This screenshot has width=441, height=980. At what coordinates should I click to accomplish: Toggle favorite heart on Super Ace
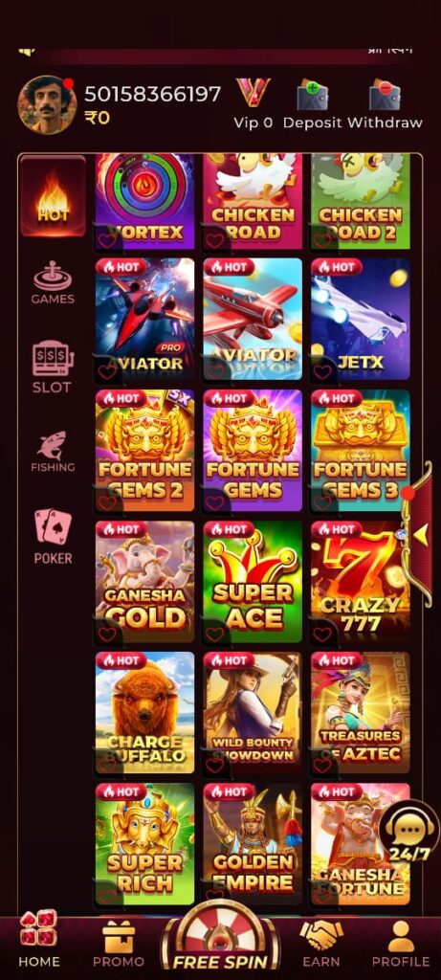(215, 635)
